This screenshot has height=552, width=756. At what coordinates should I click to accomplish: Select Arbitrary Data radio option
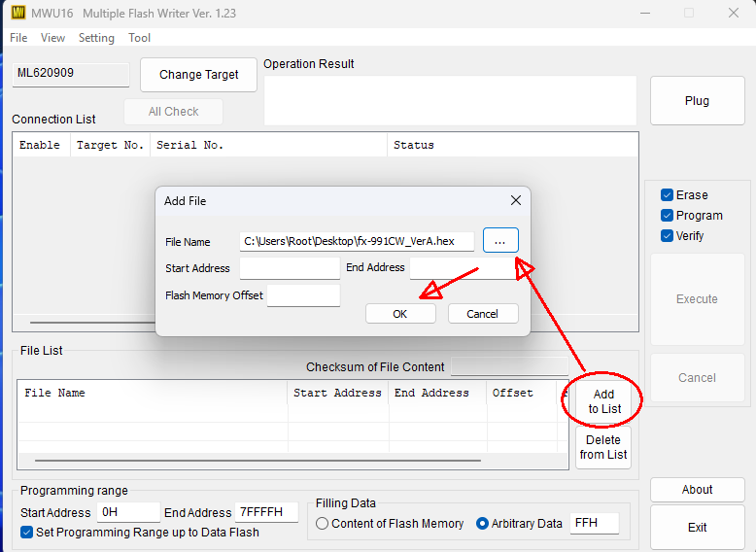[x=482, y=524]
